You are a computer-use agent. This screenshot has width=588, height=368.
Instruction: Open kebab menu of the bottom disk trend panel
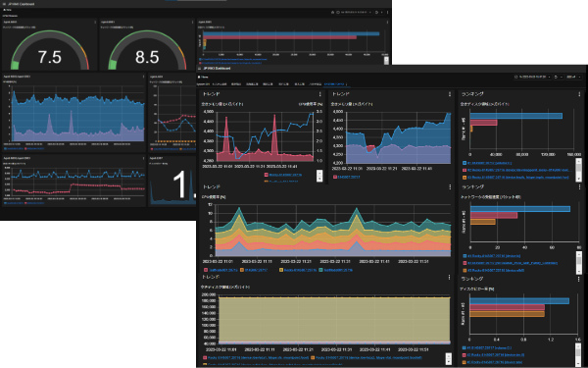[x=449, y=277]
